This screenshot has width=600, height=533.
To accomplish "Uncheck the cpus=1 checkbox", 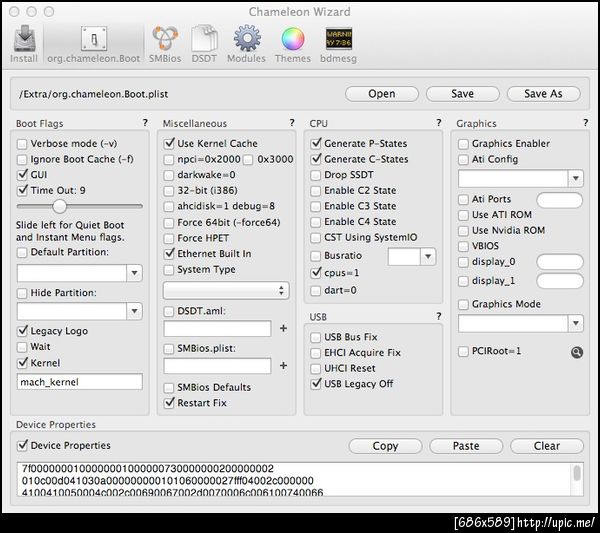I will tap(316, 273).
